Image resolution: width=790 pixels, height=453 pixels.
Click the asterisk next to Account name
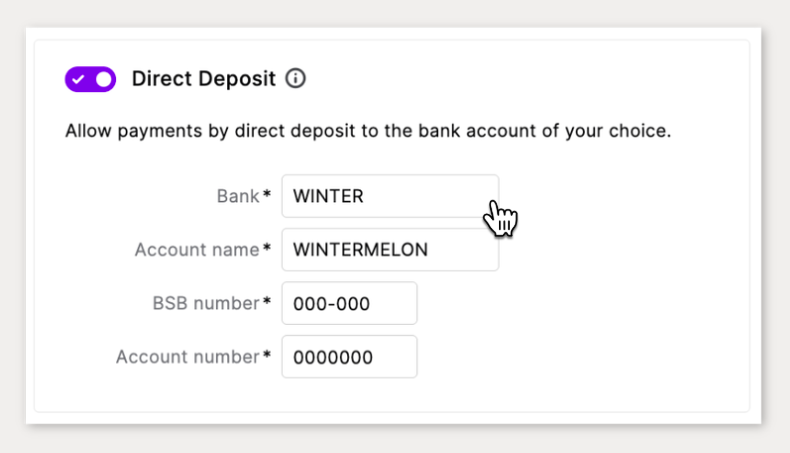[267, 249]
